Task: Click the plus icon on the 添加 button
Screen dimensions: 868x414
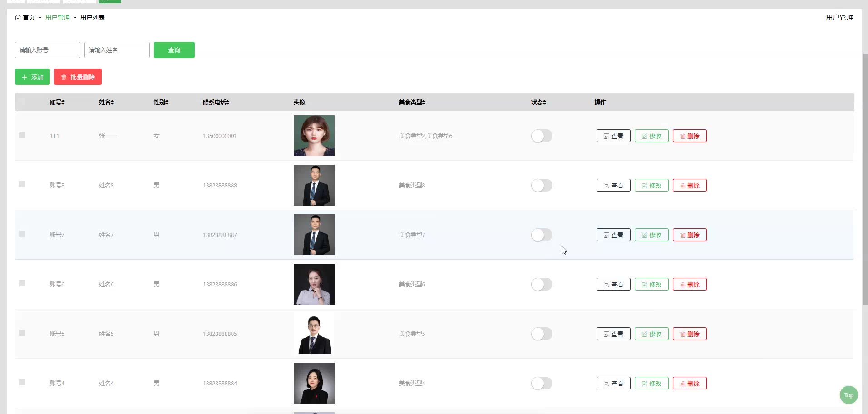Action: pos(25,77)
